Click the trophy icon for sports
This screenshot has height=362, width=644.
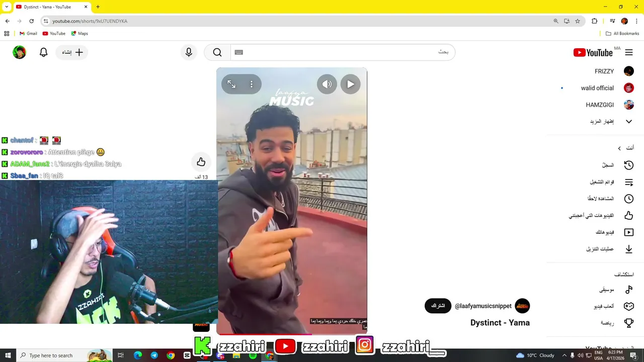(629, 323)
